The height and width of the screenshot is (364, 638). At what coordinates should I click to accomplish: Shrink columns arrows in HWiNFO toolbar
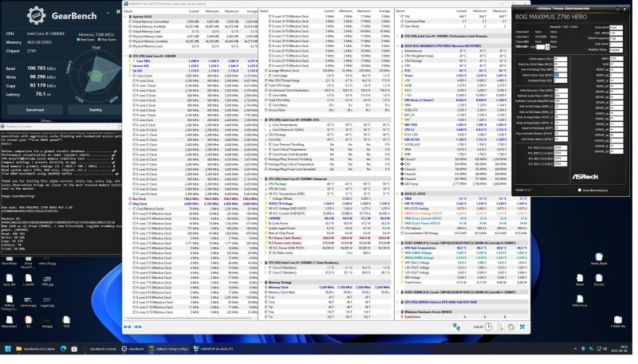click(138, 327)
